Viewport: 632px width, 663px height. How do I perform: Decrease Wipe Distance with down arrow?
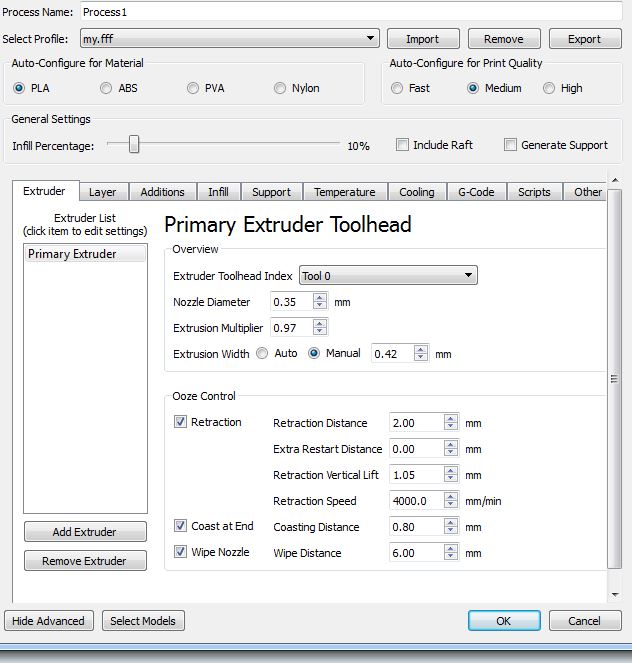pos(451,557)
